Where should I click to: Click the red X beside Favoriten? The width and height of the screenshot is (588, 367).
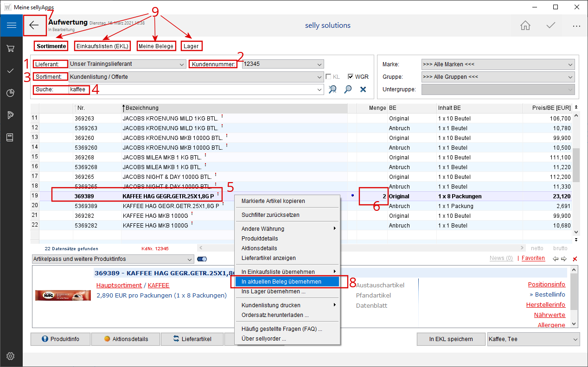[x=575, y=259]
